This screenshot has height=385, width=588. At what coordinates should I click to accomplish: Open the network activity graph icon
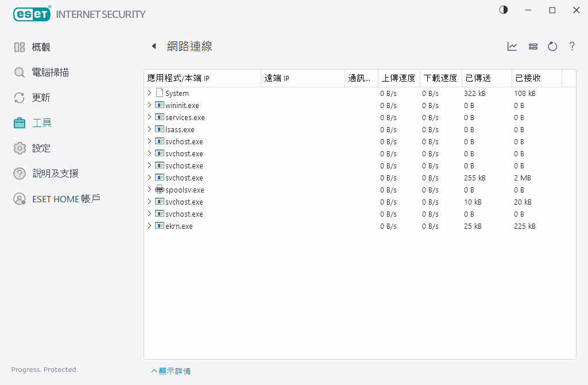click(x=512, y=47)
